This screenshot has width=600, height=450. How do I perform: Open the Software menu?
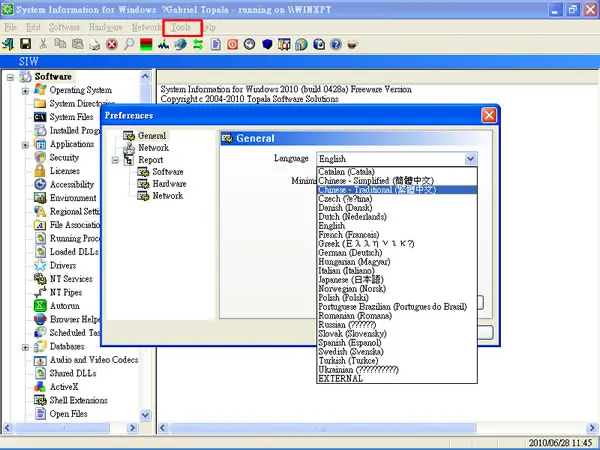click(x=64, y=27)
